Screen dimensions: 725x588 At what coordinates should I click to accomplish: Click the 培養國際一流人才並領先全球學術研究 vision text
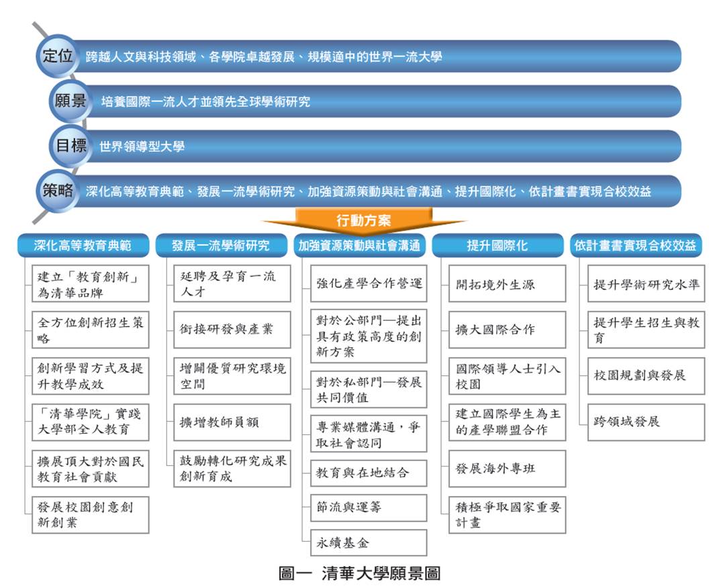(x=206, y=102)
